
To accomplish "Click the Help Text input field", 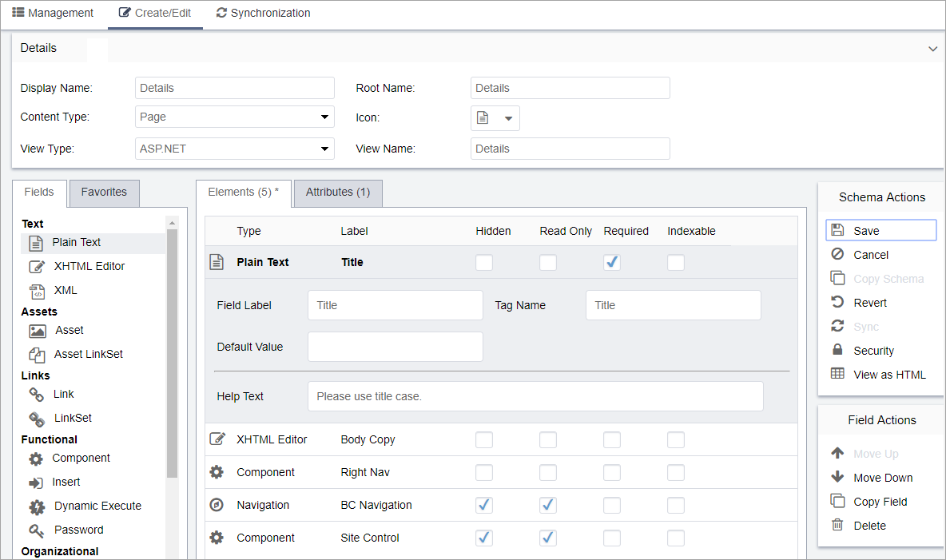I will click(x=535, y=396).
